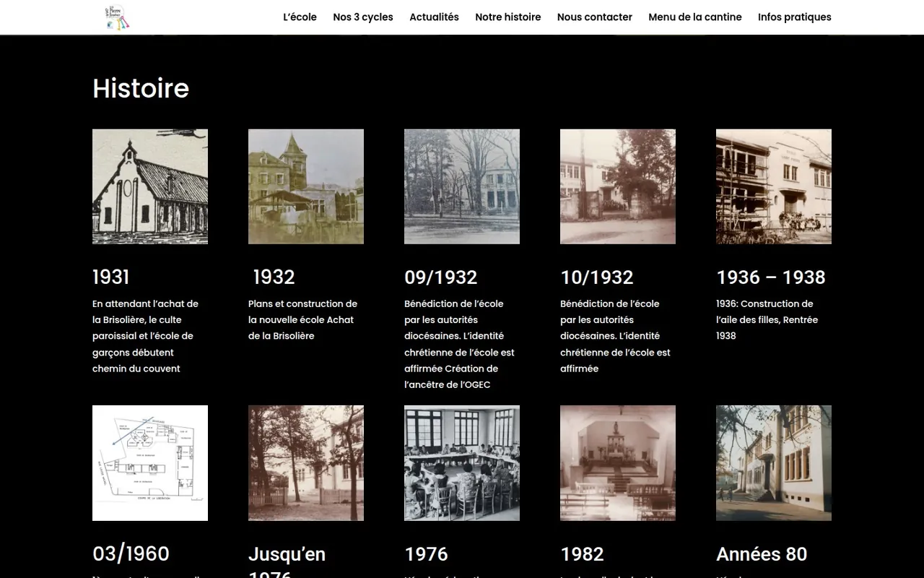
Task: Open the Infos pratiques link
Action: tap(795, 17)
